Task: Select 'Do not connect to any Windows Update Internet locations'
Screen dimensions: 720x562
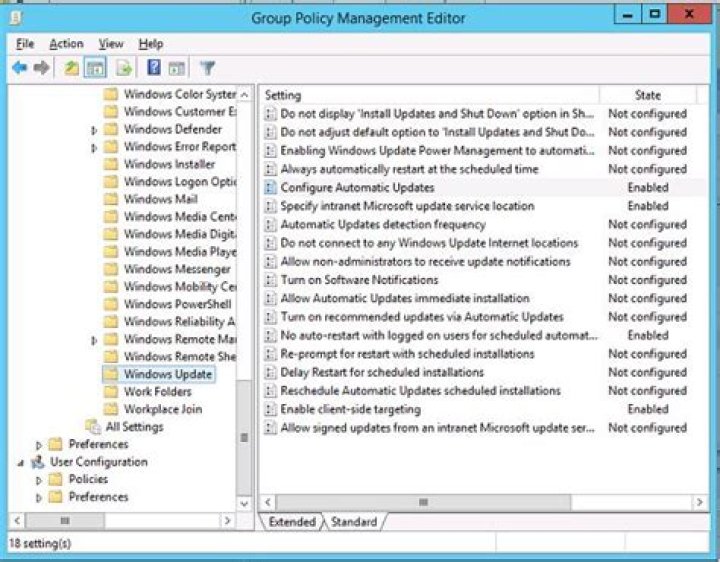Action: [x=429, y=243]
